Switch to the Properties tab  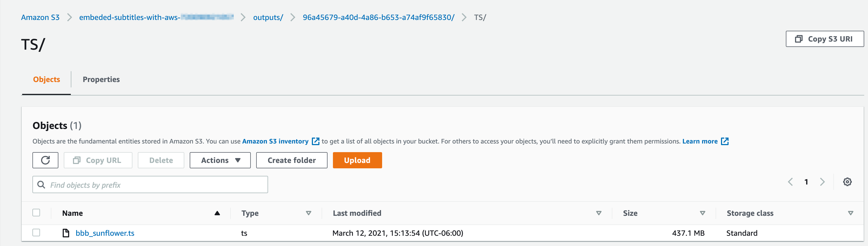(x=101, y=79)
